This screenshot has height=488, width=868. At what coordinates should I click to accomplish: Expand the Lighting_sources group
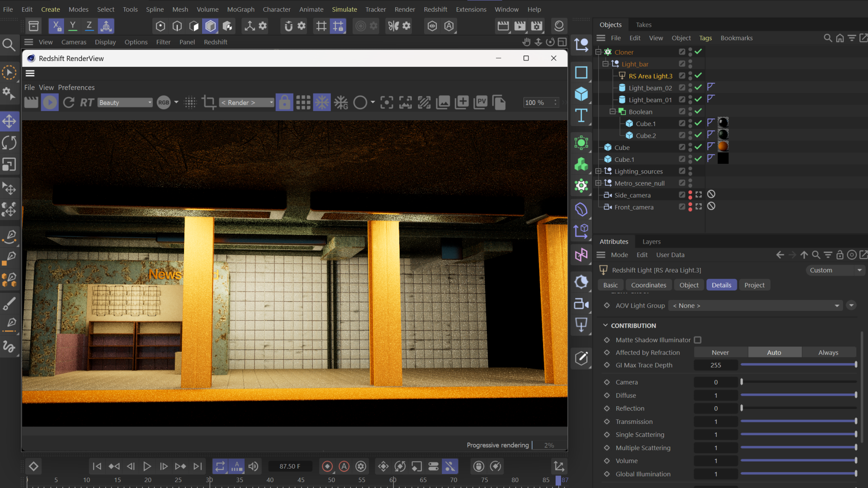599,171
